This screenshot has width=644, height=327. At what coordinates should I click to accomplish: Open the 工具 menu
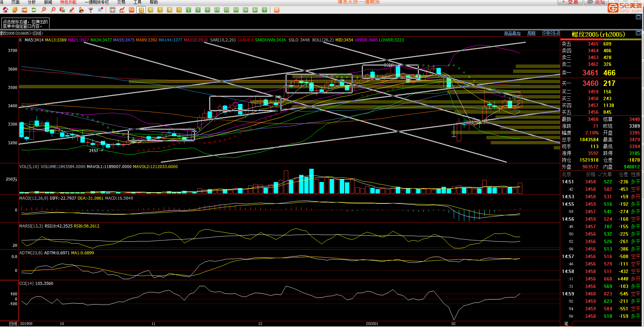click(137, 2)
